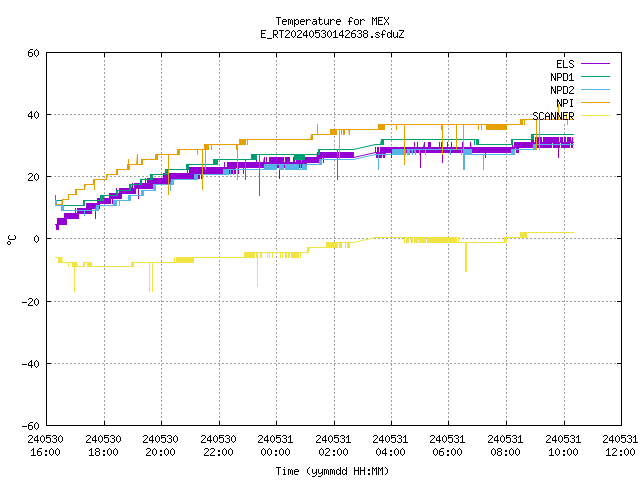Click the x-axis label 240530 18:00

tap(103, 446)
